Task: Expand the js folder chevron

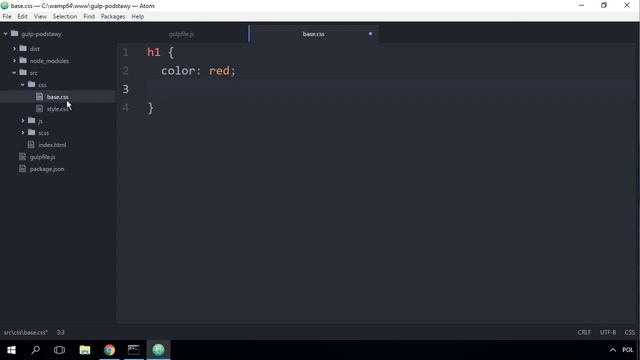Action: coord(23,121)
